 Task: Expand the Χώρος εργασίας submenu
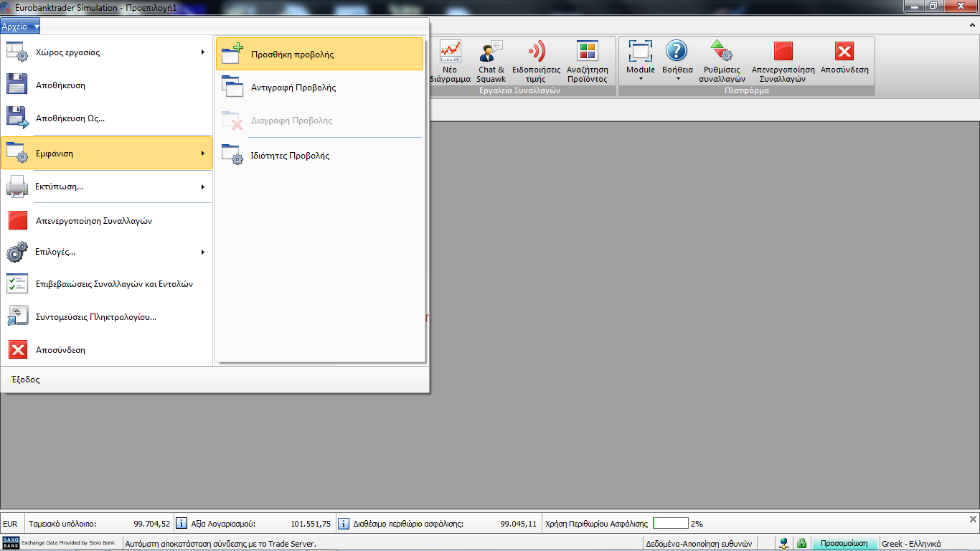(x=107, y=52)
